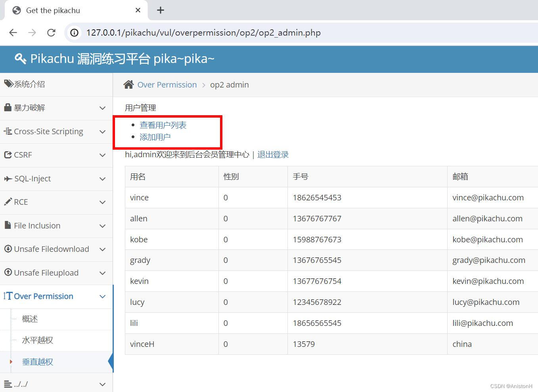Click the tags icon beside 系统介绍
Screen dimensions: 538x392
(8, 84)
